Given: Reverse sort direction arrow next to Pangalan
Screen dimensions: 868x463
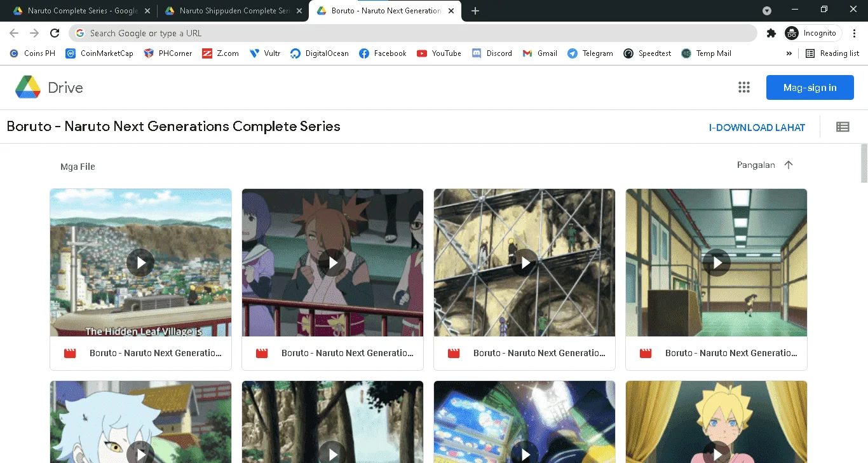Looking at the screenshot, I should tap(789, 165).
